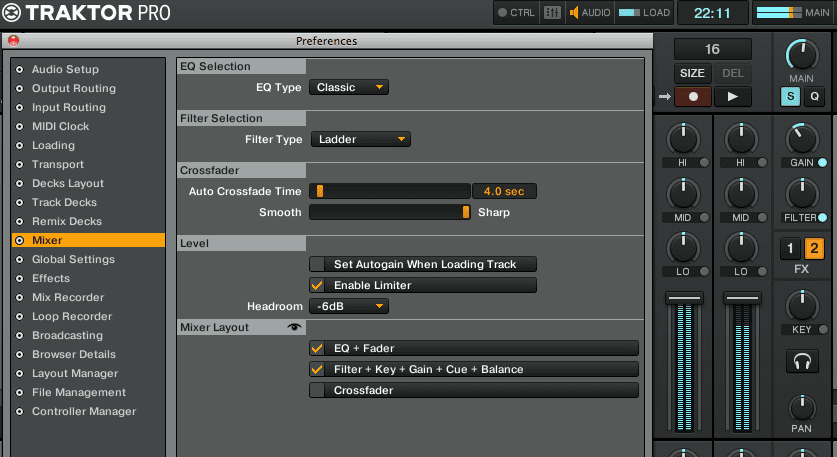Click the Auto Crossfade Time slider

click(x=389, y=190)
